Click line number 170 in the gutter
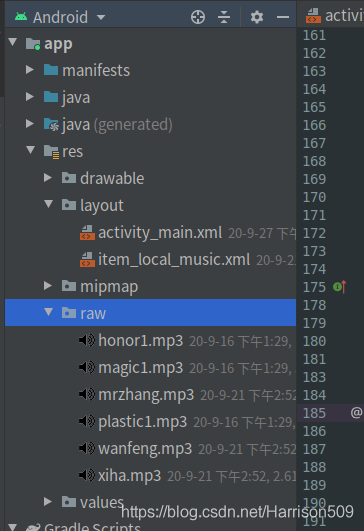The height and width of the screenshot is (531, 364). click(314, 197)
